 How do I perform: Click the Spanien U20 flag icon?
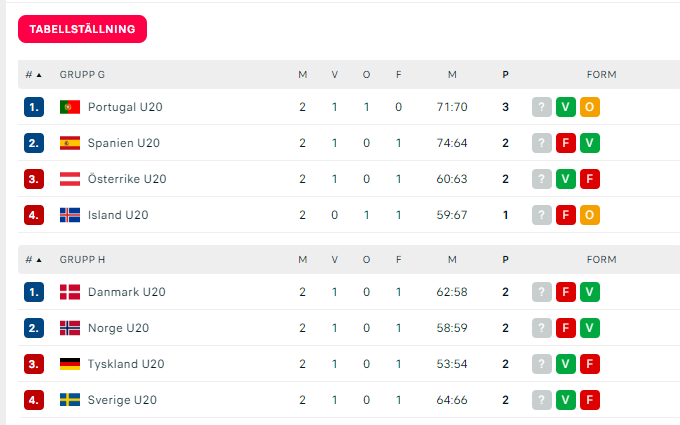70,143
